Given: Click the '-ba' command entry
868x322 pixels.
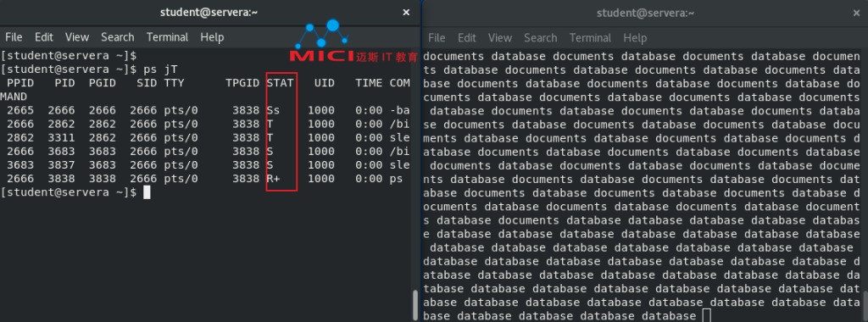Looking at the screenshot, I should point(399,110).
